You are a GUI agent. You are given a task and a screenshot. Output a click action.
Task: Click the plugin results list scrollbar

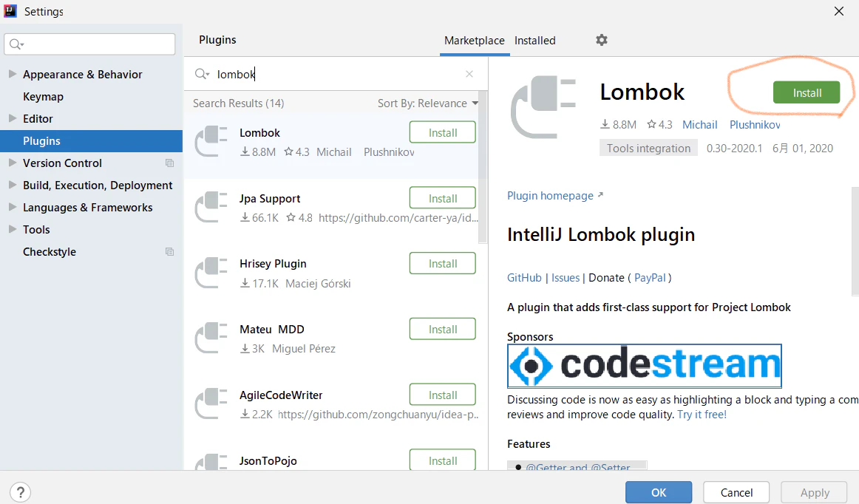click(x=483, y=167)
